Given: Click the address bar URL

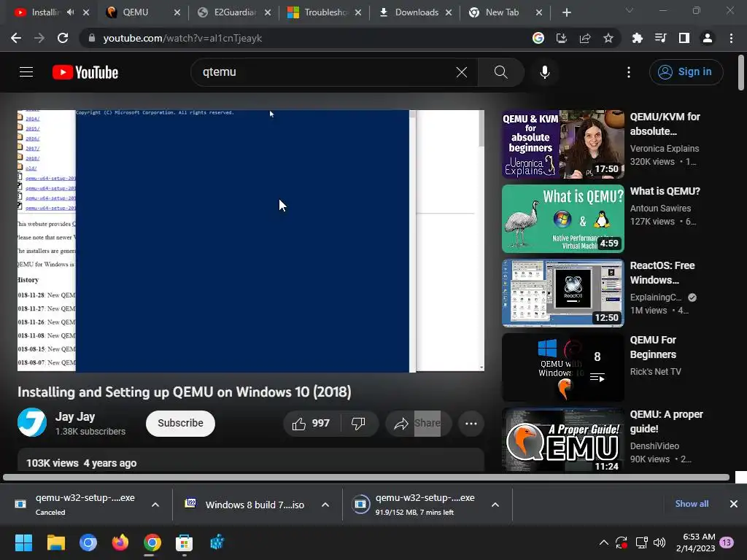Looking at the screenshot, I should [182, 38].
